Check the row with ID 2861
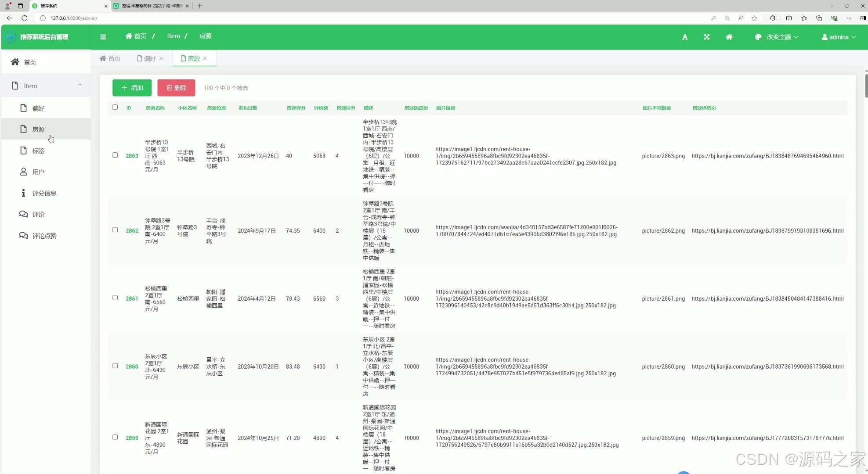Screen dimensions: 868x474 (115, 298)
